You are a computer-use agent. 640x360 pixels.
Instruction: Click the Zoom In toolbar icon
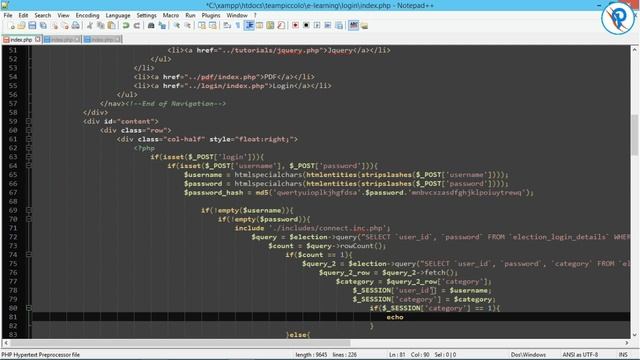coord(176,25)
